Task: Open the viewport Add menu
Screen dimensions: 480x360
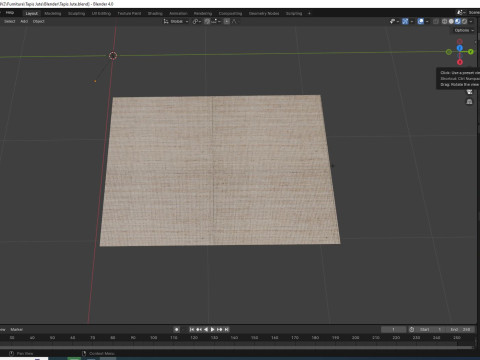Action: click(x=24, y=21)
